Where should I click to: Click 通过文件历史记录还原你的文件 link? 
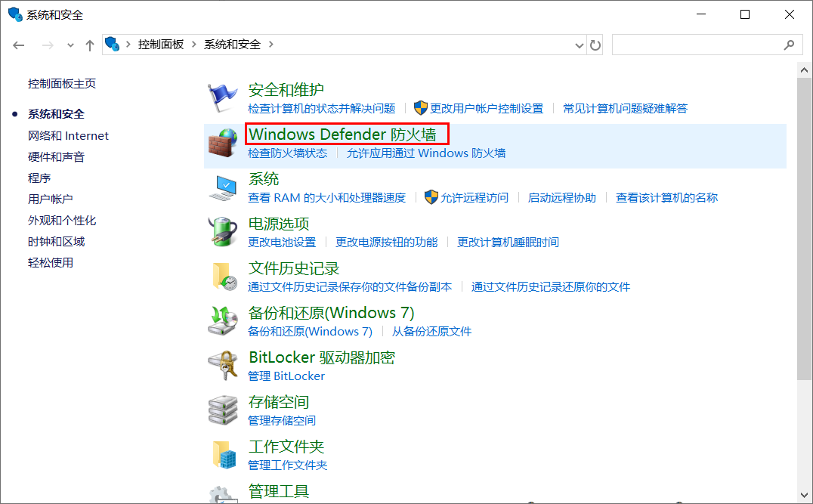pyautogui.click(x=551, y=286)
